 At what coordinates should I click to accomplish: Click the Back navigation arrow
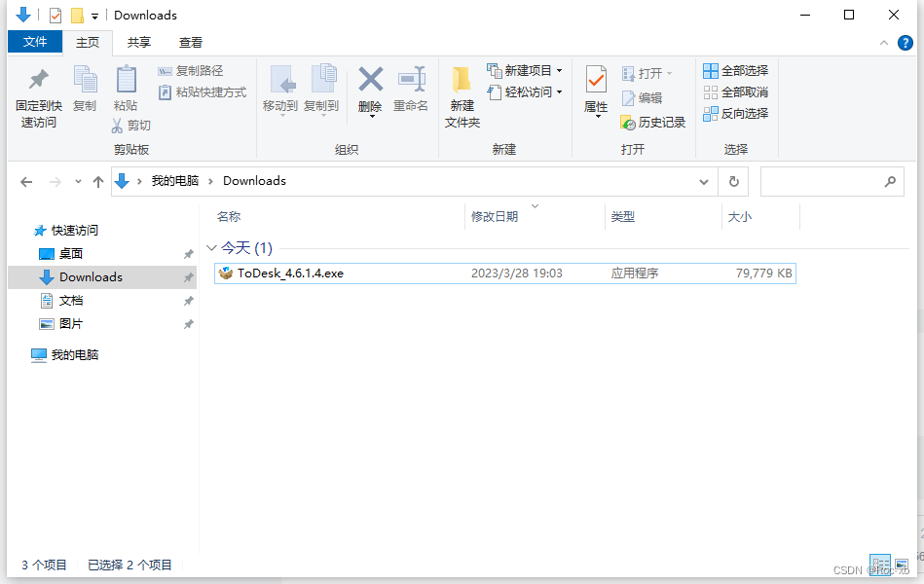26,181
